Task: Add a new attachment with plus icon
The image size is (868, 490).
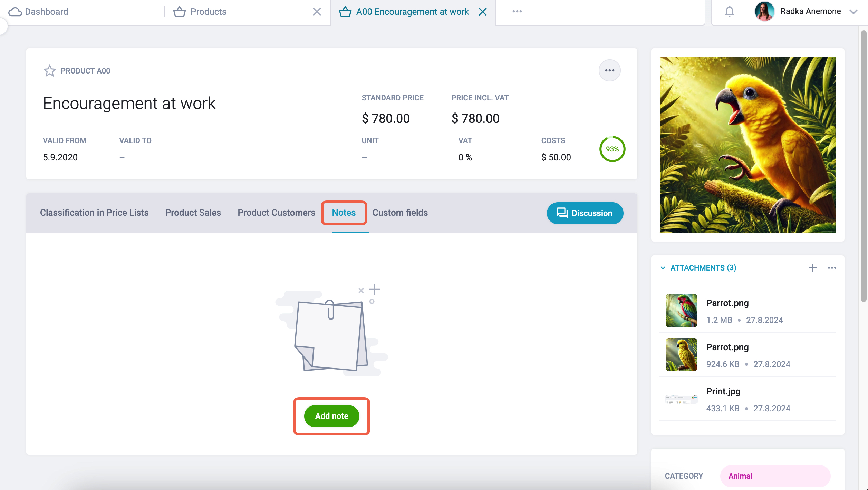Action: pos(813,268)
